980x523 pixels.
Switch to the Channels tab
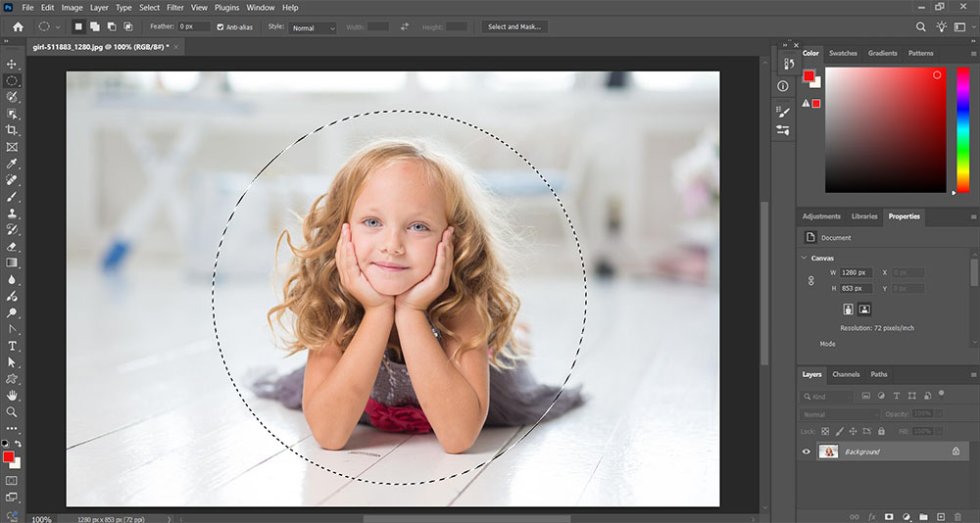[845, 374]
